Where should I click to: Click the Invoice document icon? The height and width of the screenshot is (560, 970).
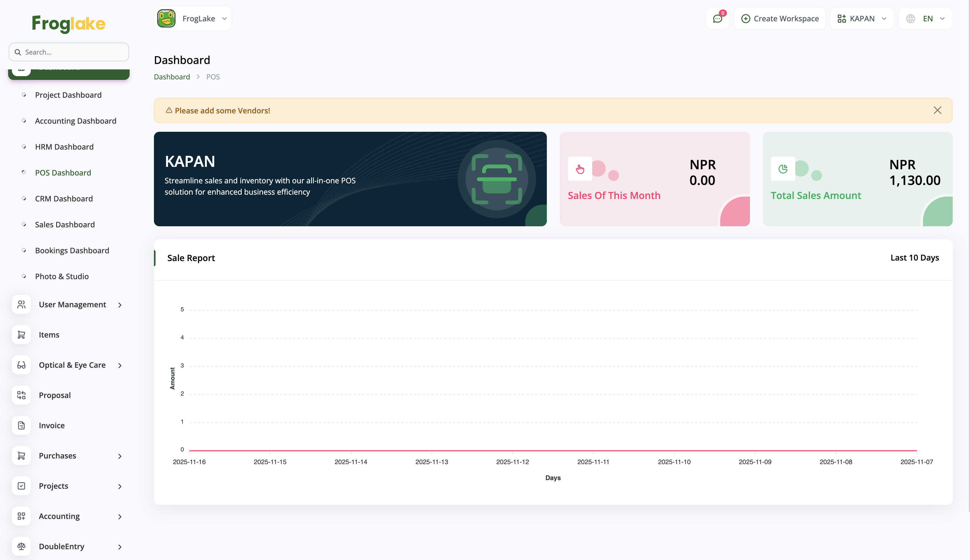click(21, 425)
